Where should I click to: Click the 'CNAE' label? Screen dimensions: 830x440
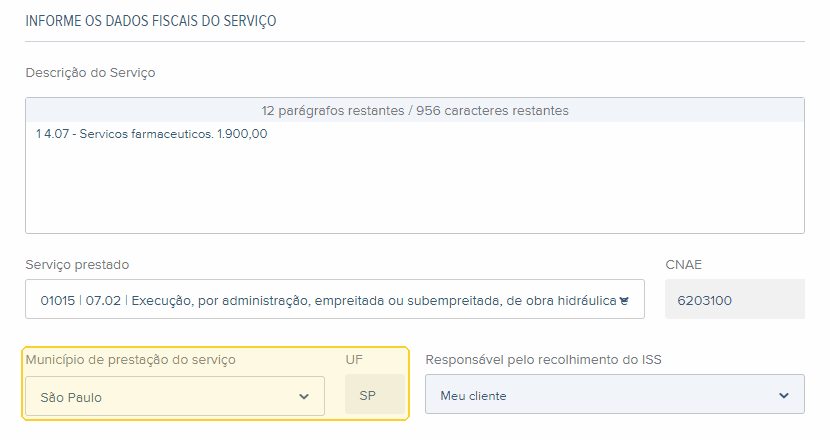[683, 264]
